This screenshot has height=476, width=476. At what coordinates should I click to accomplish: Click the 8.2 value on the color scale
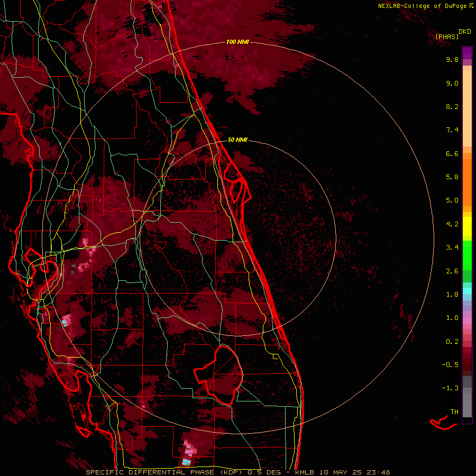point(452,107)
